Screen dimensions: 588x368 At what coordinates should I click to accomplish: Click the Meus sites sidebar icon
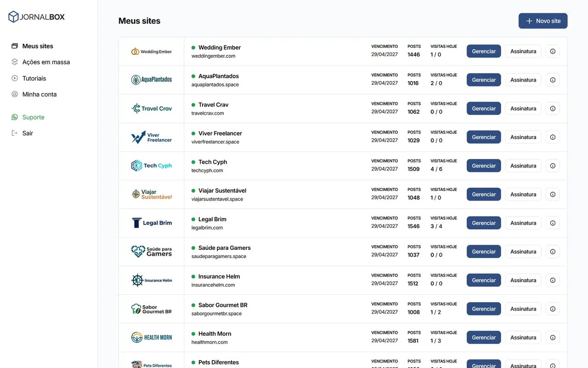point(15,46)
